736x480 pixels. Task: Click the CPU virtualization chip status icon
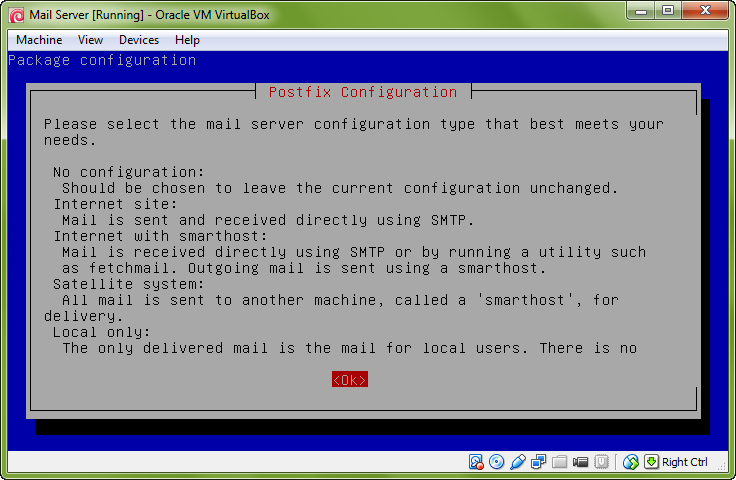pyautogui.click(x=601, y=462)
